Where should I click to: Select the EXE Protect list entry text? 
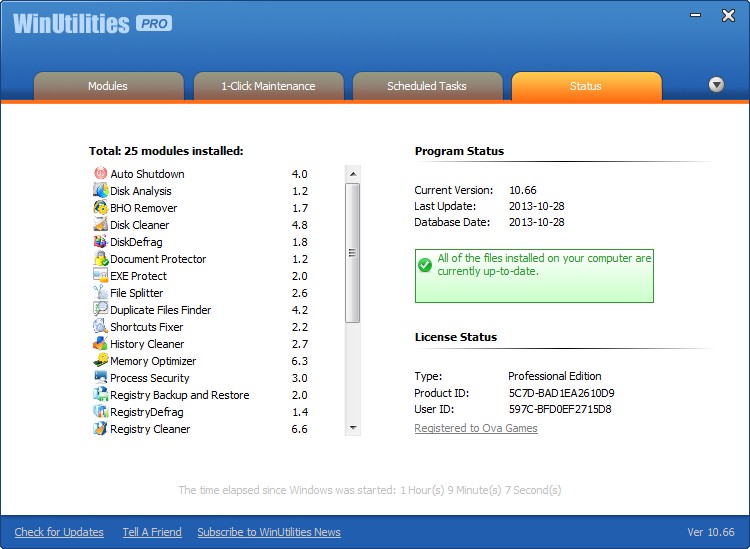point(138,276)
